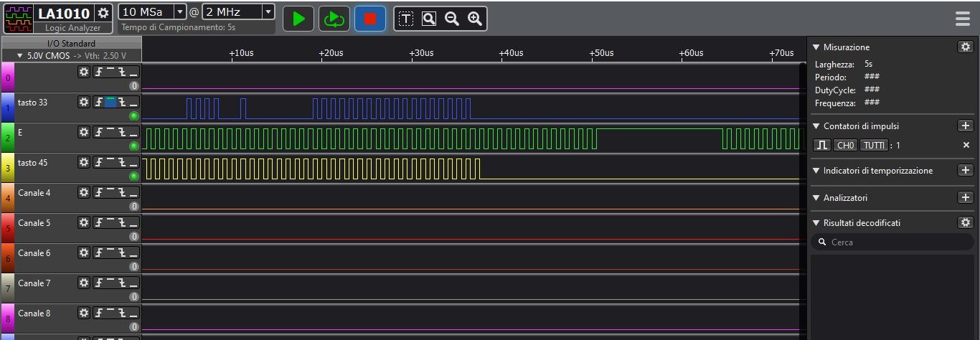980x340 pixels.
Task: Set falling edge trigger on tasto 45
Action: coord(122,163)
